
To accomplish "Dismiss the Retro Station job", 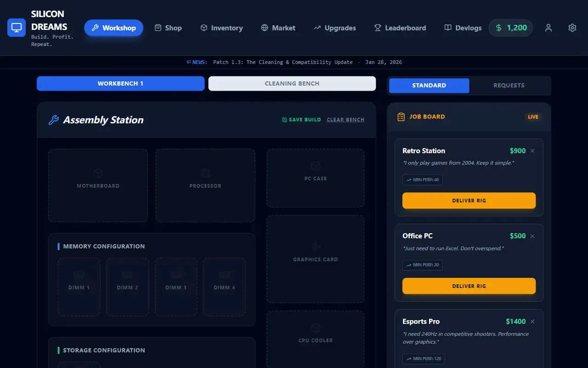I will pyautogui.click(x=532, y=151).
